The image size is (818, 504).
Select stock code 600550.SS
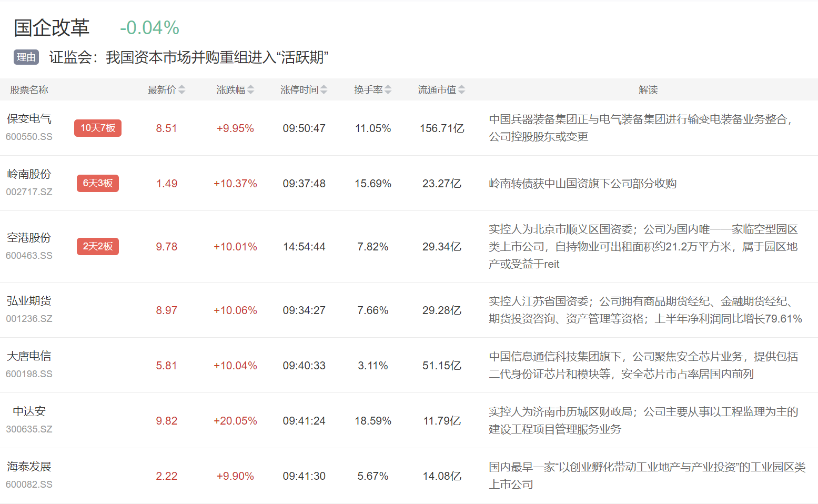29,137
